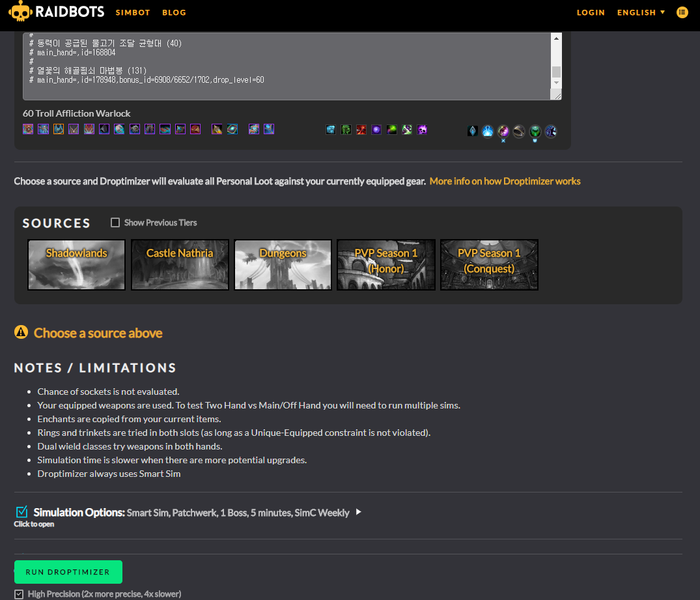Viewport: 700px width, 600px height.
Task: Go to the LOGIN page
Action: (x=591, y=12)
